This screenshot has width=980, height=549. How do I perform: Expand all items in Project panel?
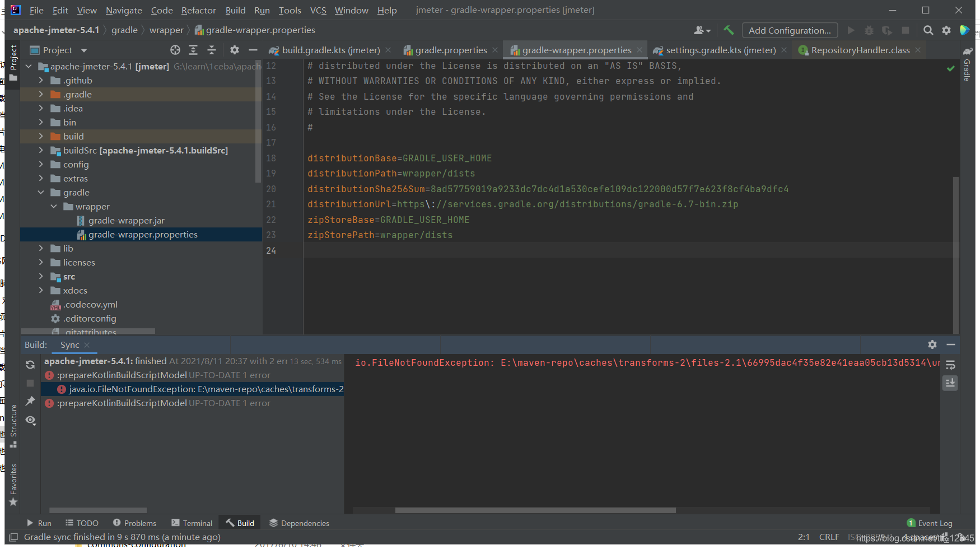click(x=193, y=50)
